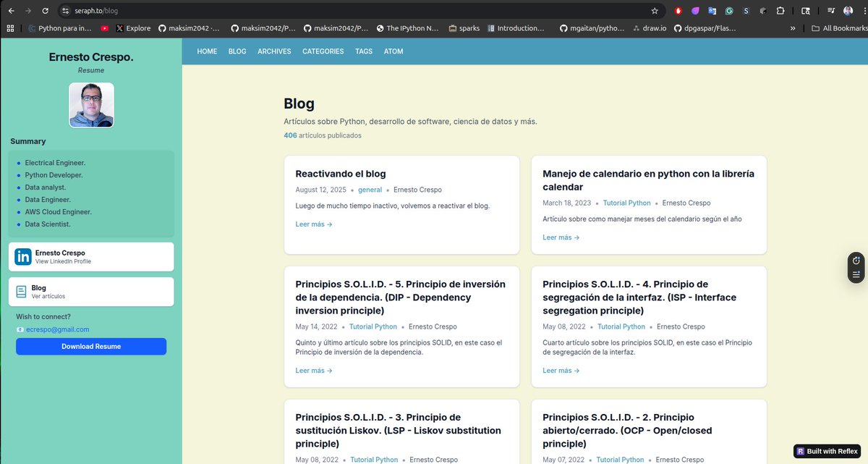Viewport: 868px width, 464px height.
Task: Click the ecrespo@gmail.com email link
Action: 58,329
